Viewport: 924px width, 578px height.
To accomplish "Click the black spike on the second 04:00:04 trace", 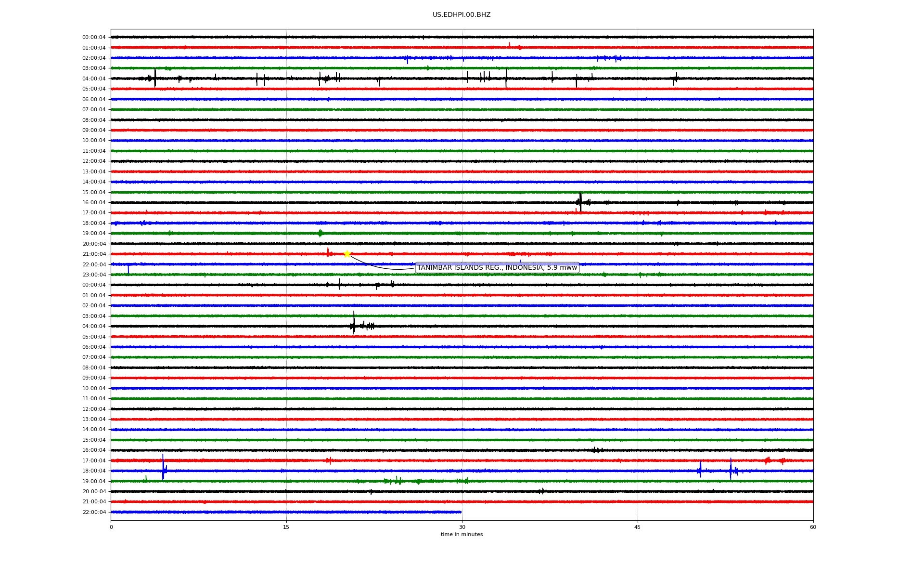I will coord(354,323).
